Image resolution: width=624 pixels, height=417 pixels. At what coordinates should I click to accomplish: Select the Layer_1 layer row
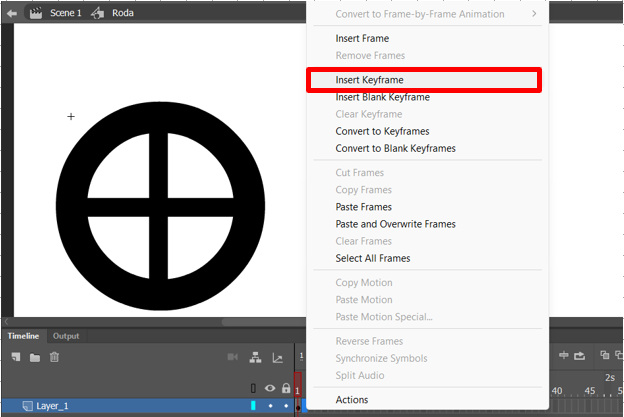click(147, 406)
